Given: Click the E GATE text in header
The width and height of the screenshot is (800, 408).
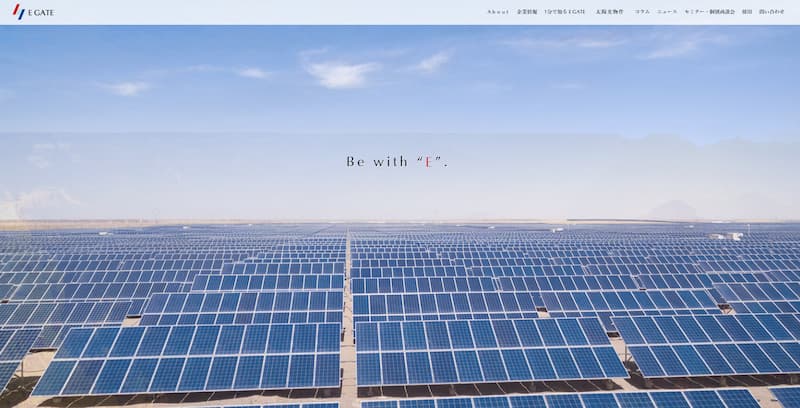Looking at the screenshot, I should (x=41, y=13).
